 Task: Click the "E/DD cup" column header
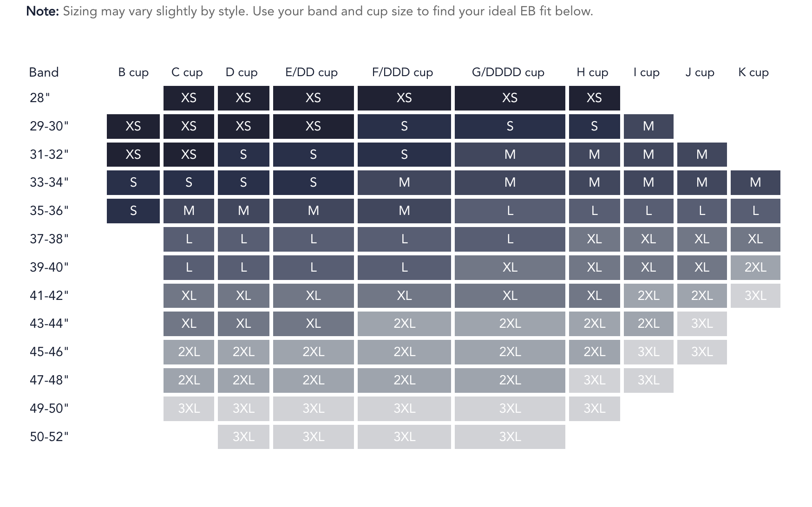pyautogui.click(x=311, y=72)
